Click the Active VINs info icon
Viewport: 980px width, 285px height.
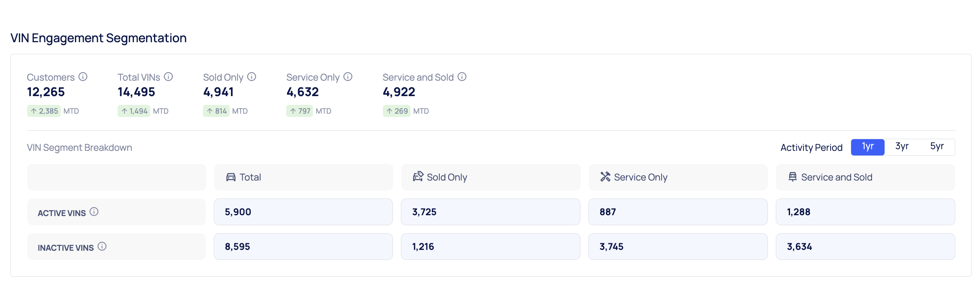click(94, 212)
